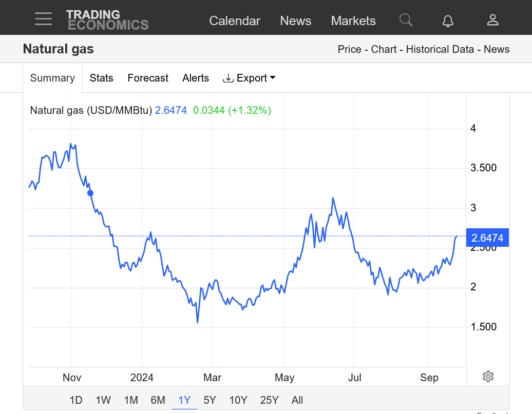Select the 5Y time range
The image size is (532, 414).
pyautogui.click(x=210, y=400)
